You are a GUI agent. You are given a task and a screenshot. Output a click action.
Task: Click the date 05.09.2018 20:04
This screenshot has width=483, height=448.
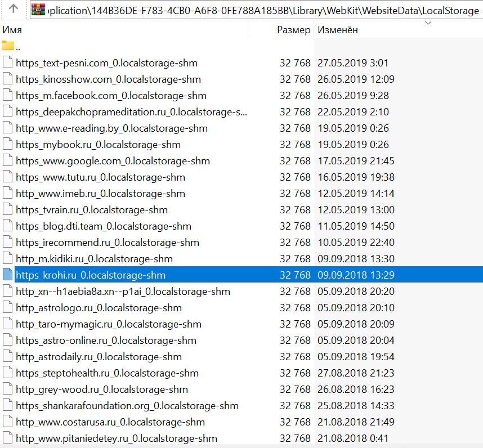[x=356, y=341]
